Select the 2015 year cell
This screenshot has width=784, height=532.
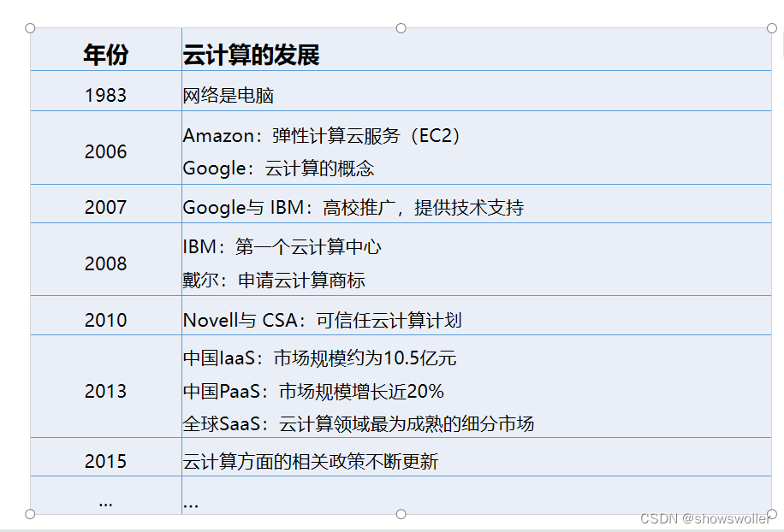point(105,458)
